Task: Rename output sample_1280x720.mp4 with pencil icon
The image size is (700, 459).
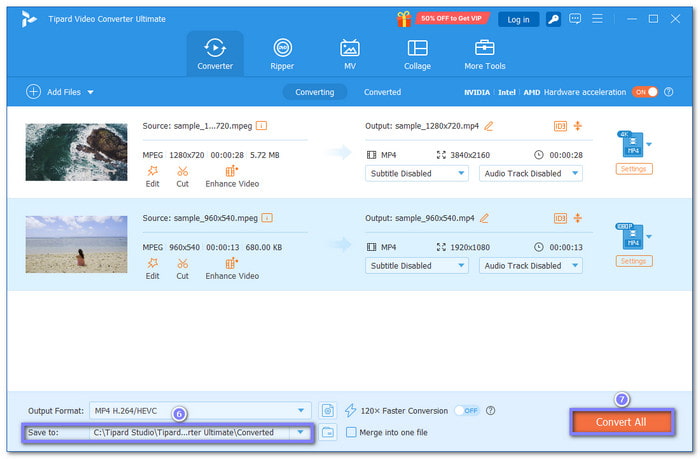Action: (489, 126)
